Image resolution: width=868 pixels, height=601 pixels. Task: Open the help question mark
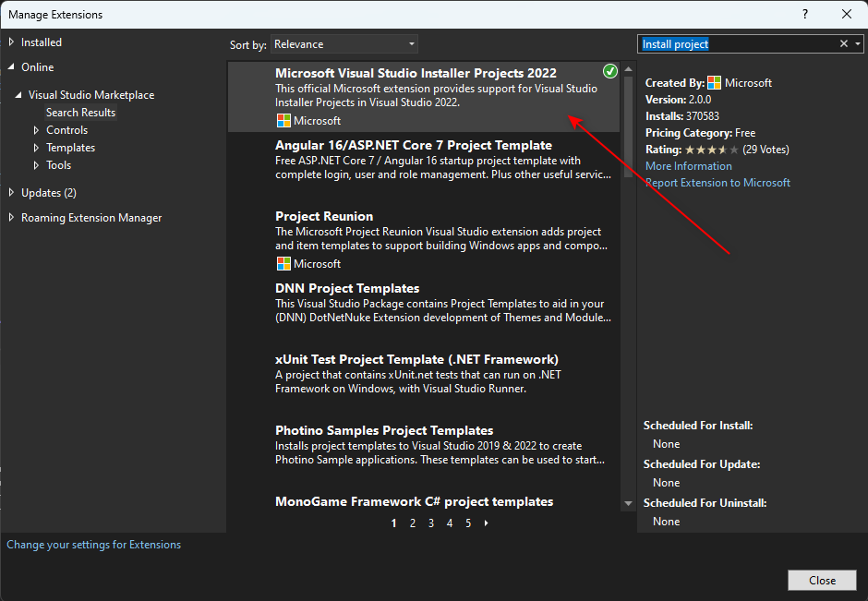pos(804,14)
